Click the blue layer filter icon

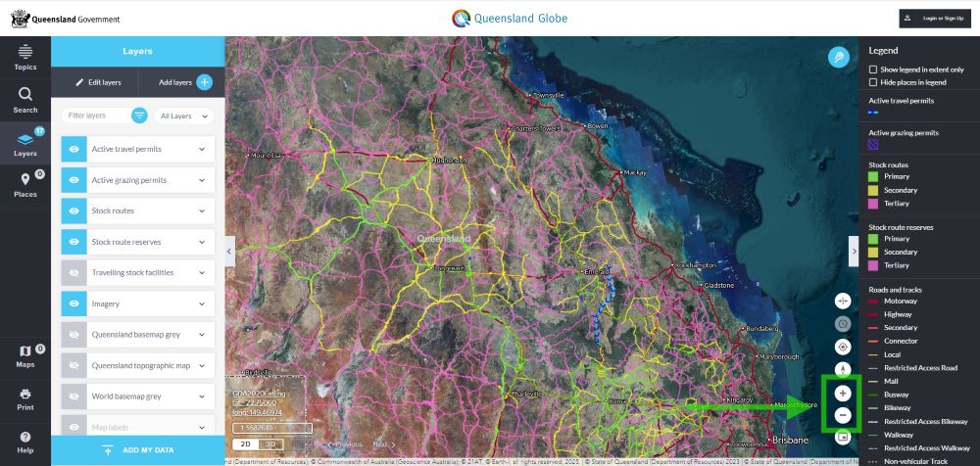pos(140,116)
